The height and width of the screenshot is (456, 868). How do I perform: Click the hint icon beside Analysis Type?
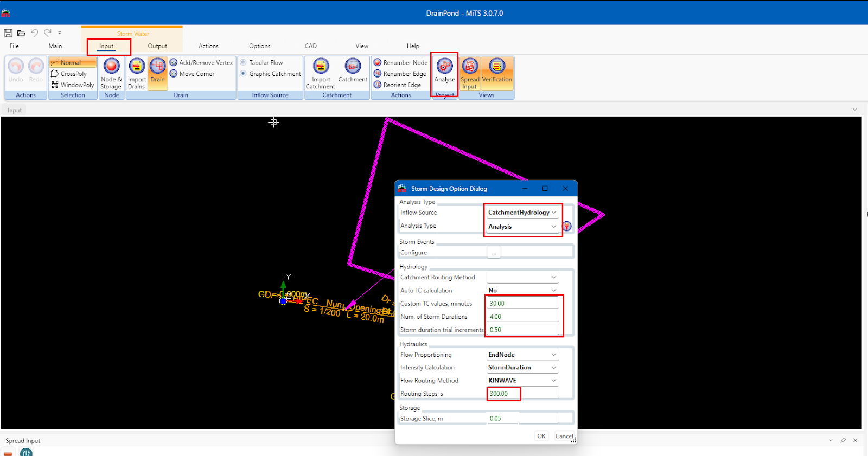tap(567, 226)
